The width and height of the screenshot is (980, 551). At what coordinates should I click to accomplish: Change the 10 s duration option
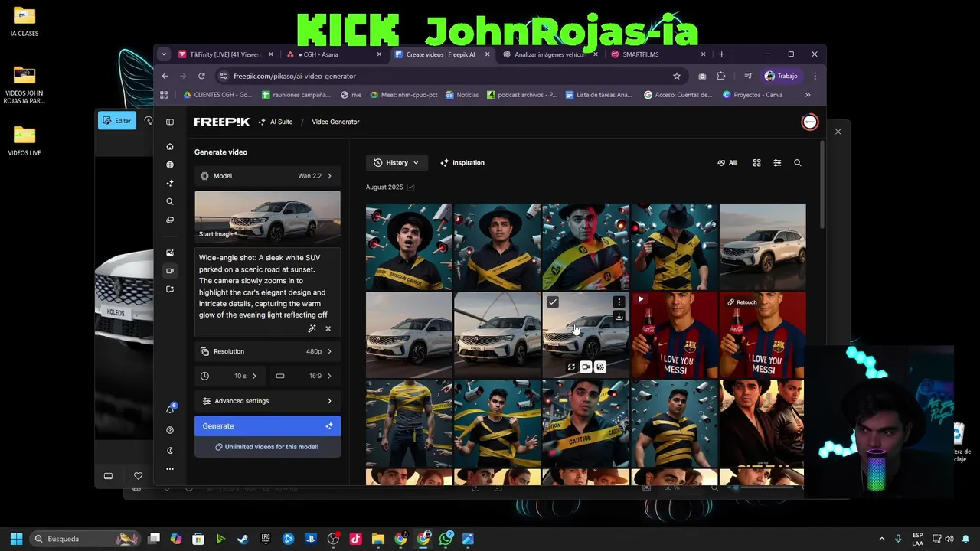[x=230, y=376]
